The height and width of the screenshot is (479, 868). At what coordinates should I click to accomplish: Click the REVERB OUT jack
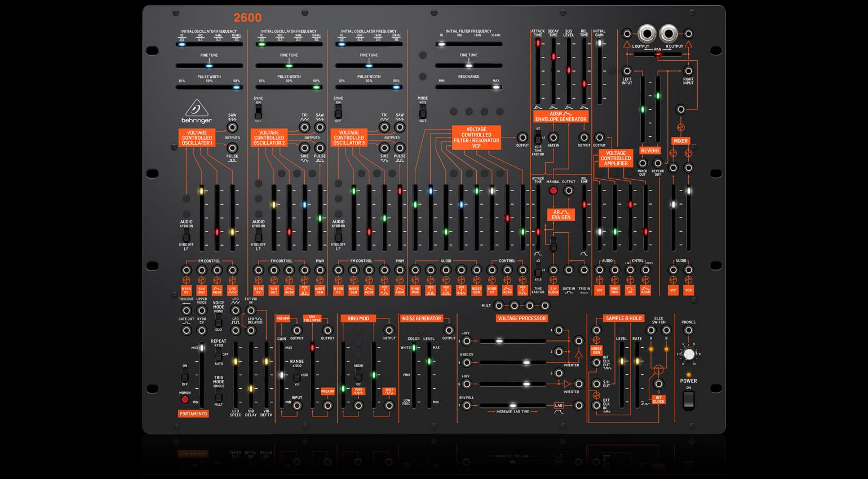[x=658, y=163]
